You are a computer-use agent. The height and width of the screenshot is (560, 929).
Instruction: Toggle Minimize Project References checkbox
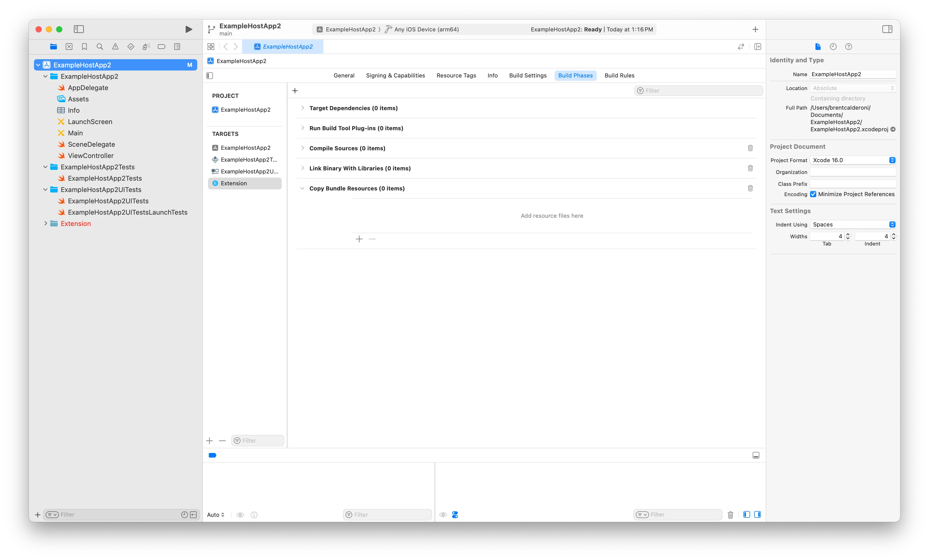pos(813,194)
